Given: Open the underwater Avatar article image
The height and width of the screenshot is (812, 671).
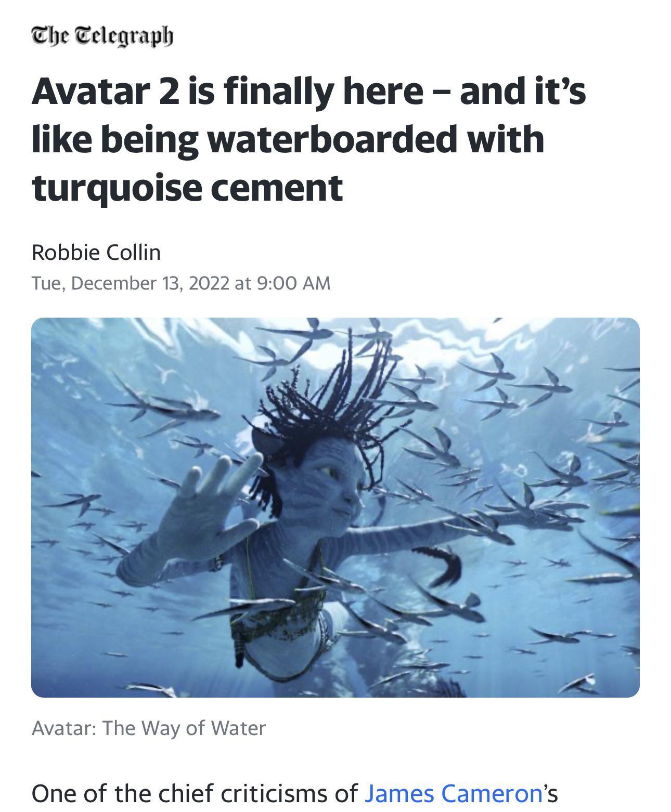Looking at the screenshot, I should [335, 507].
